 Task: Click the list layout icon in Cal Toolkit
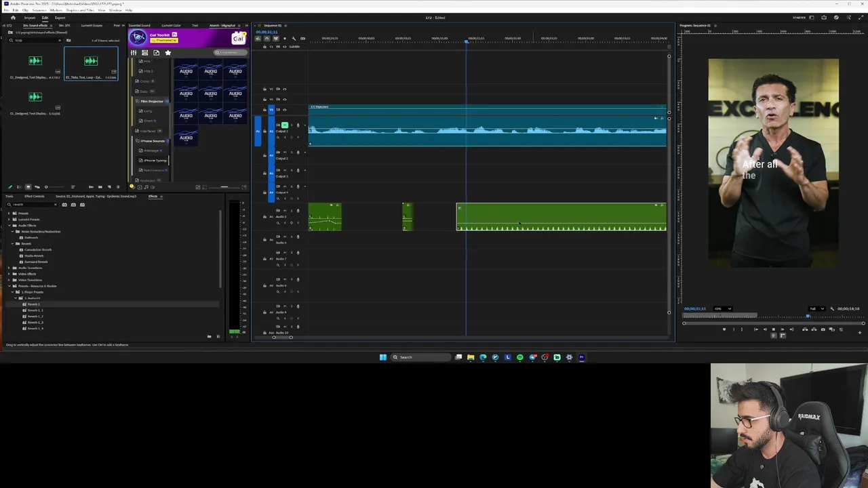point(144,53)
